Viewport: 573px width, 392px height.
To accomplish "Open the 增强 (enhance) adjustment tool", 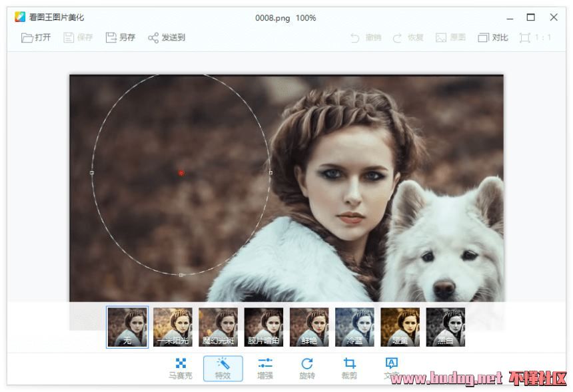I will click(x=265, y=368).
